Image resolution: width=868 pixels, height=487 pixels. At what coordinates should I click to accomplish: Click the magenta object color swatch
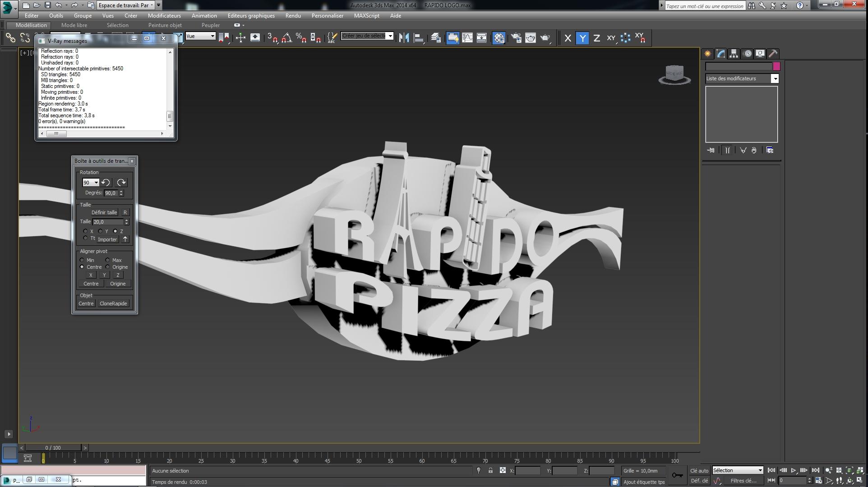coord(776,66)
